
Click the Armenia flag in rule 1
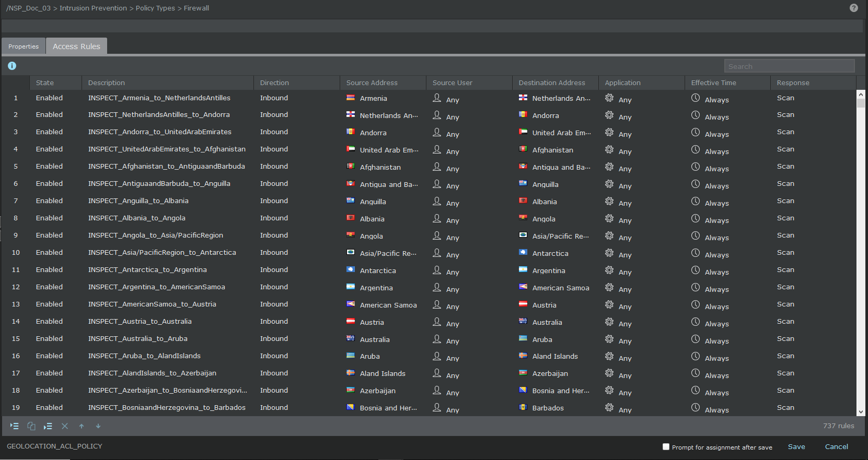pyautogui.click(x=351, y=98)
